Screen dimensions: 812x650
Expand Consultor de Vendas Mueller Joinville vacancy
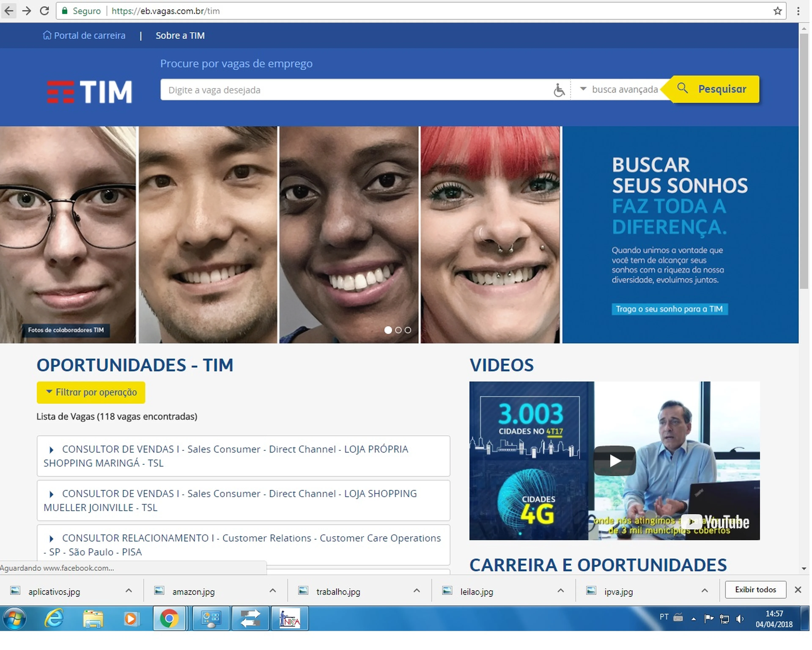[x=243, y=501]
